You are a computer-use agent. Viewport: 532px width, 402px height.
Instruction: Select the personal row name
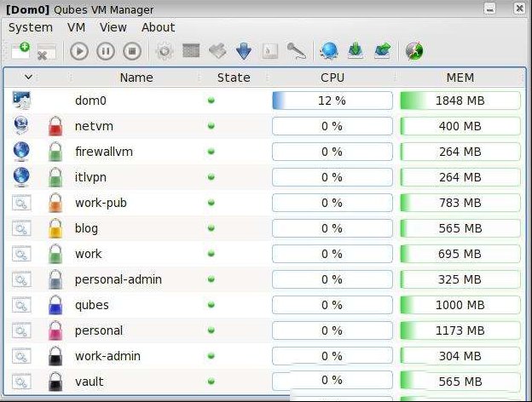[99, 330]
